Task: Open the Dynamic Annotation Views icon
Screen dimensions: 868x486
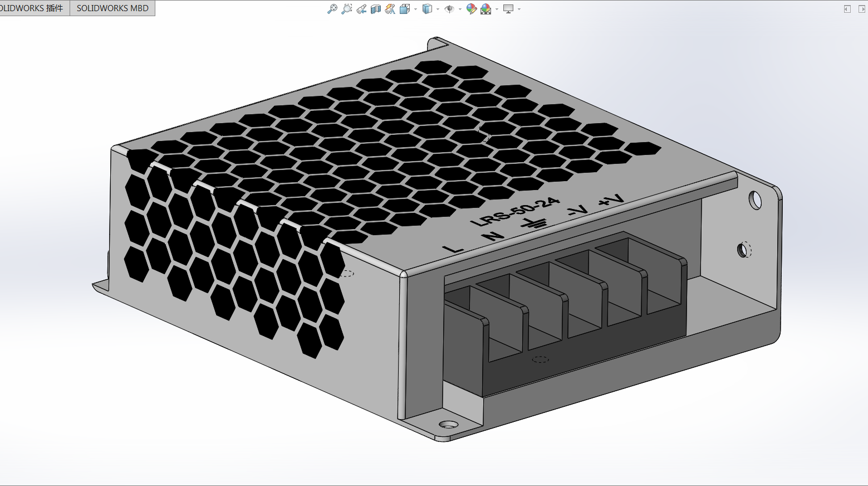Action: pos(390,9)
